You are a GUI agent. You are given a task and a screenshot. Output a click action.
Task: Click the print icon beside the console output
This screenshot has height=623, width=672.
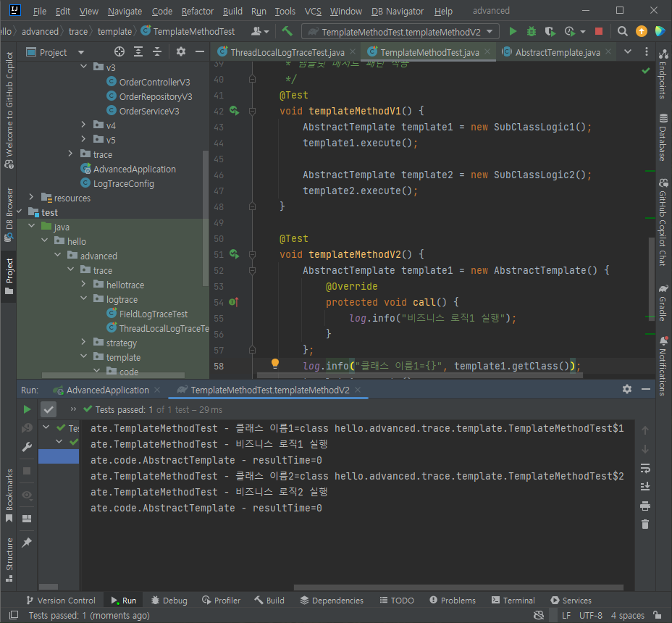(x=645, y=506)
